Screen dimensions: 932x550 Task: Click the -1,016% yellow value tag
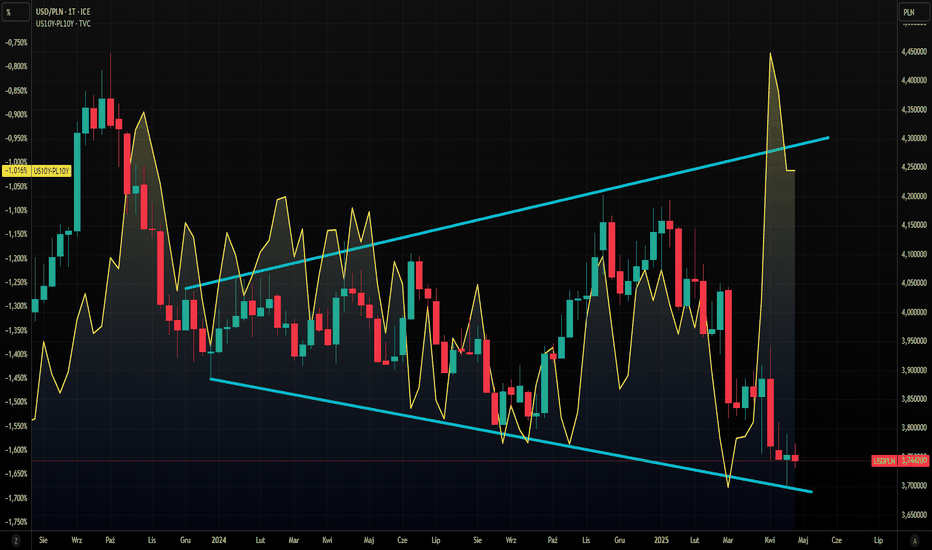point(16,171)
